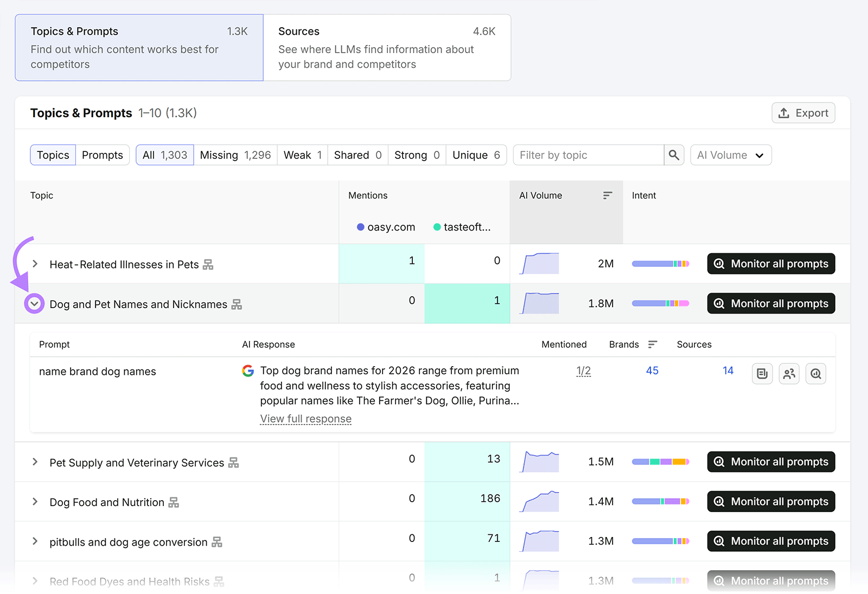The image size is (868, 594).
Task: Collapse the Dog and Pet Names and Nicknames topic
Action: (34, 304)
